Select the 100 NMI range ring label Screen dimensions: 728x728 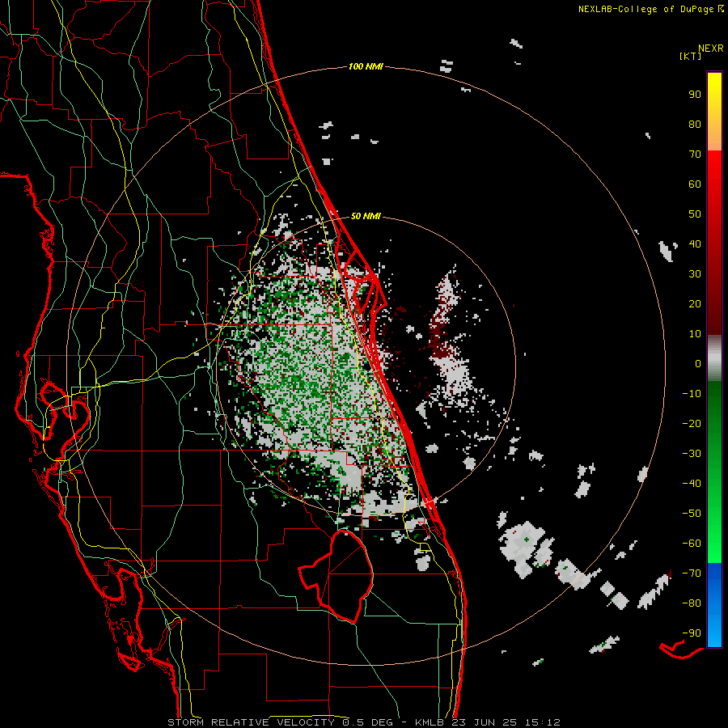coord(366,67)
